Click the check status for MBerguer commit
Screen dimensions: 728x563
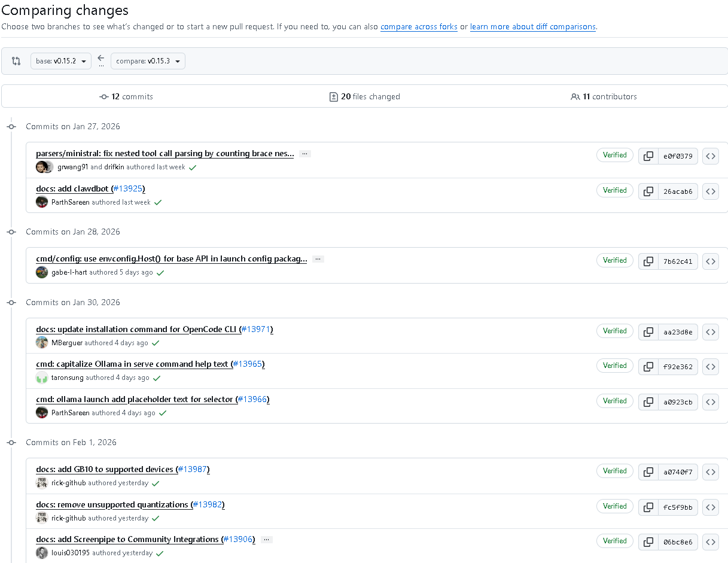(x=156, y=343)
